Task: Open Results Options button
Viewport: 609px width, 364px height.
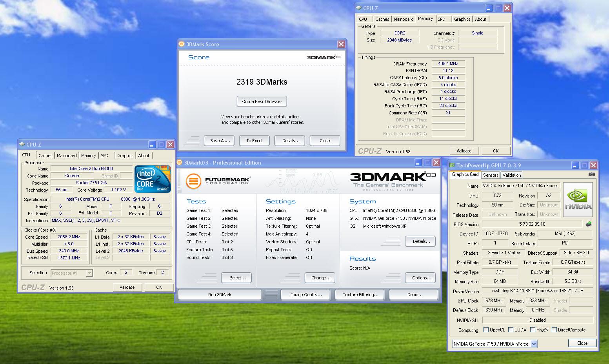Action: click(x=420, y=278)
